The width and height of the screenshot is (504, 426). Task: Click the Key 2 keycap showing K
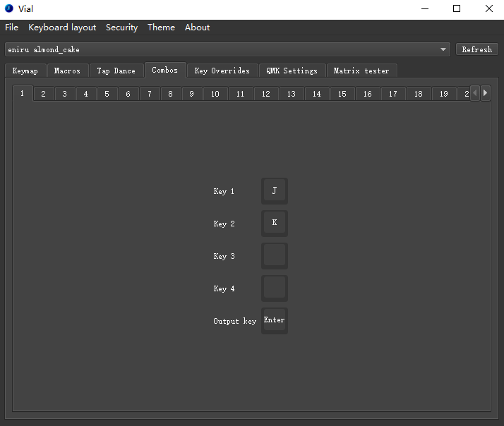click(x=275, y=224)
